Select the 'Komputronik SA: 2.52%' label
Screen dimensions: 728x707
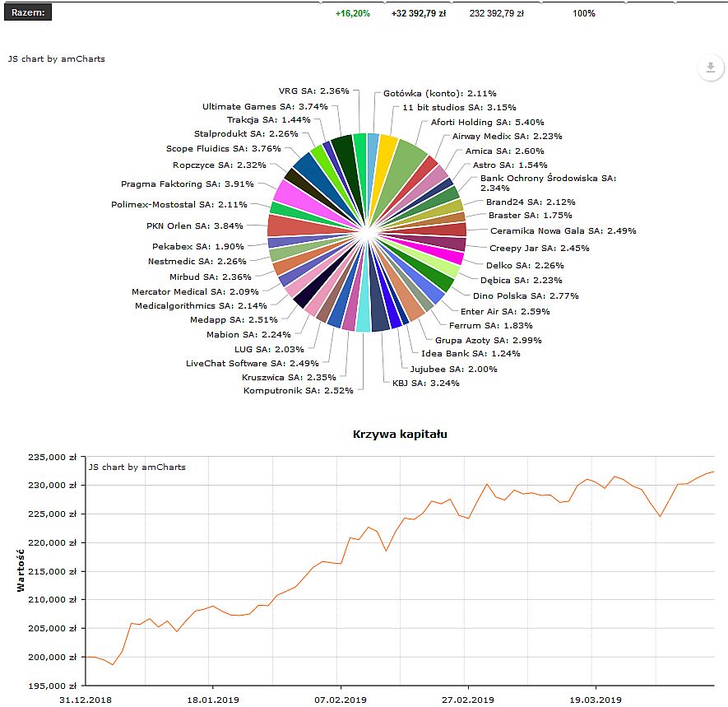[x=298, y=391]
